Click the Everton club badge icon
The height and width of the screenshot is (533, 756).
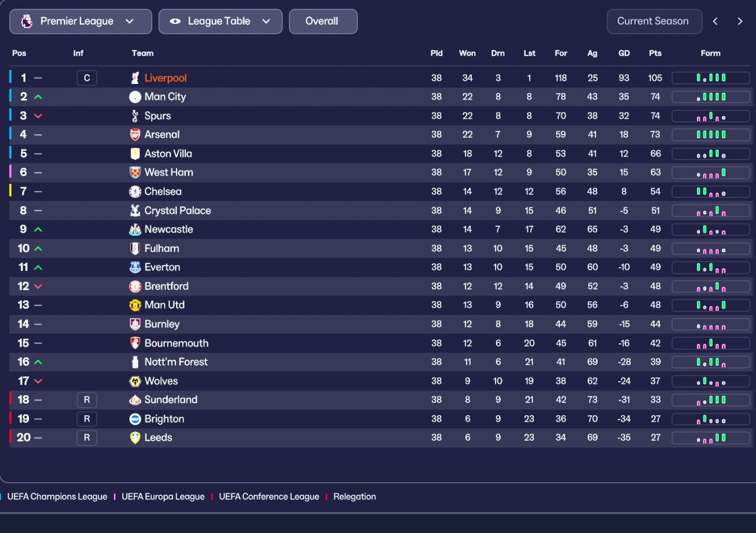coord(135,267)
